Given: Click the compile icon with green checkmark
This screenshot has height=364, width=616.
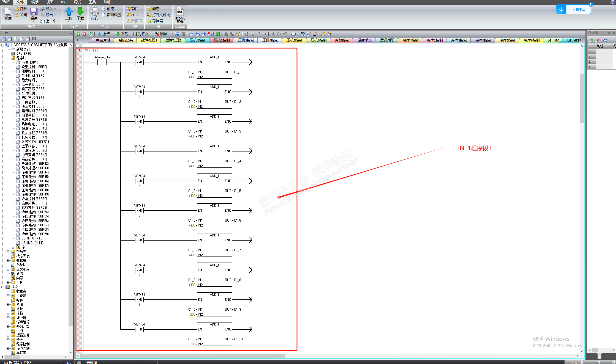Looking at the screenshot, I should [91, 34].
